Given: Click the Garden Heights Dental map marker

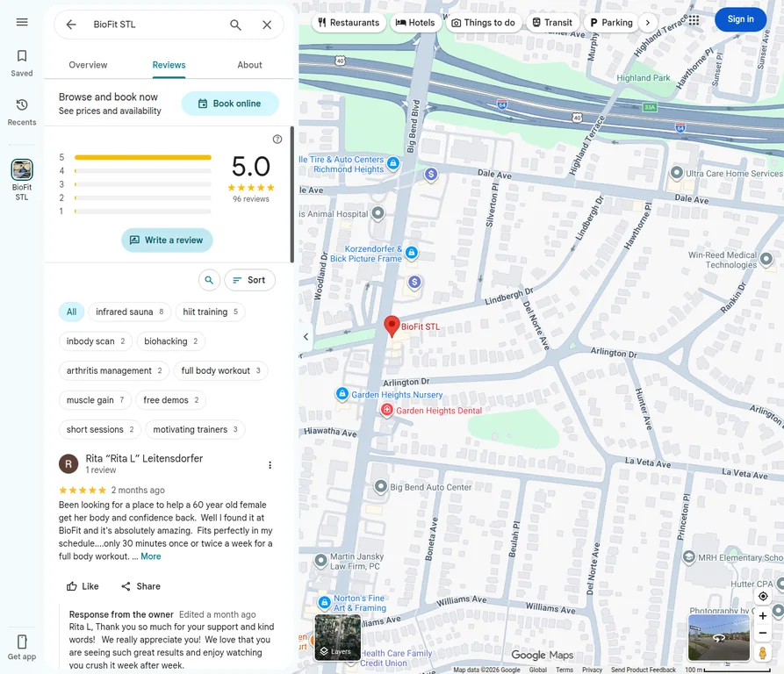Looking at the screenshot, I should [x=386, y=410].
